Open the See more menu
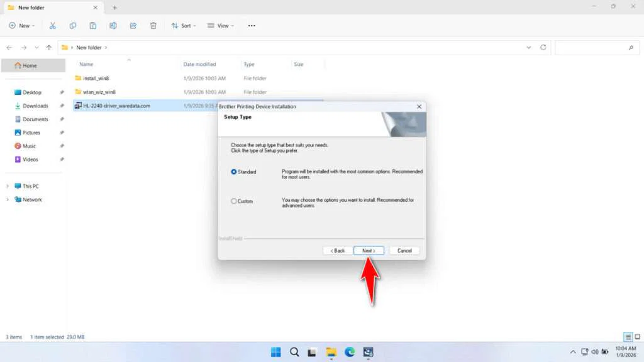The image size is (644, 362). tap(252, 25)
